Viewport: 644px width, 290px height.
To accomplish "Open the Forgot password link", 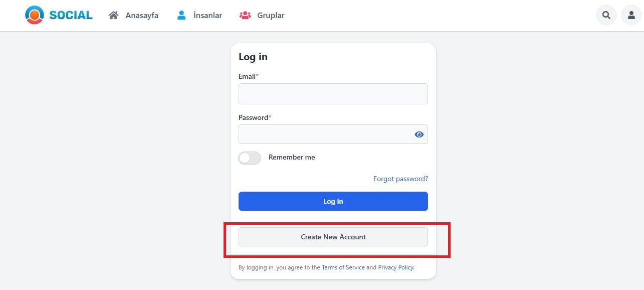I will pos(400,179).
